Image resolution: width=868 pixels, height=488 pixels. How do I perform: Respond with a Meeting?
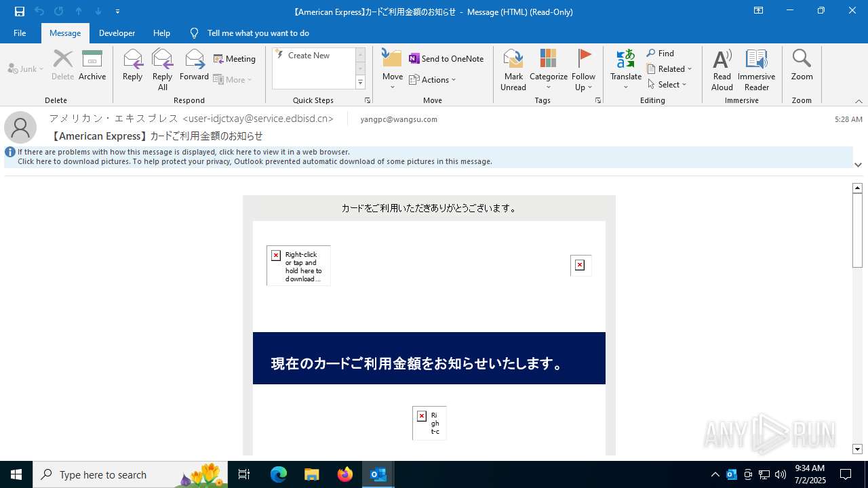click(235, 59)
